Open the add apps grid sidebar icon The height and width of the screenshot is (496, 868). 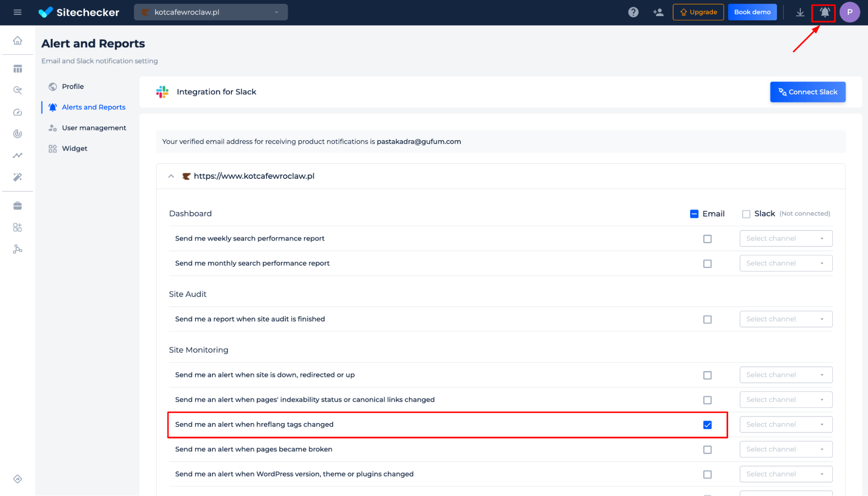(x=17, y=227)
